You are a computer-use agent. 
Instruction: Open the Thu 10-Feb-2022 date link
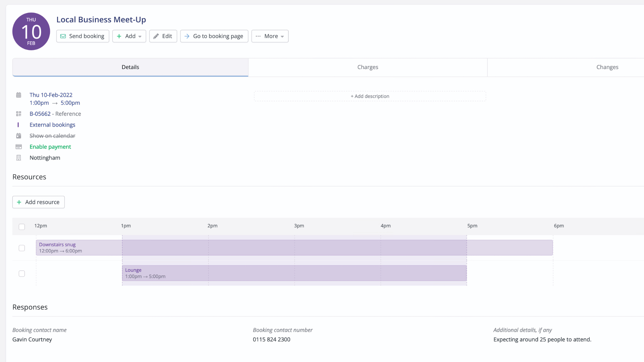click(51, 95)
